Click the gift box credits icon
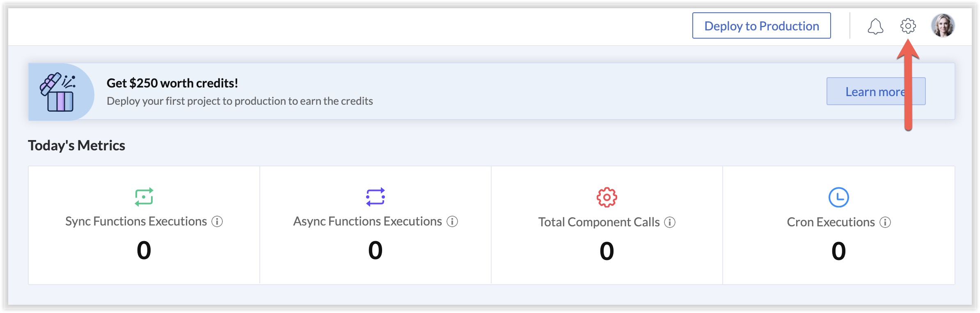980x313 pixels. click(x=58, y=92)
